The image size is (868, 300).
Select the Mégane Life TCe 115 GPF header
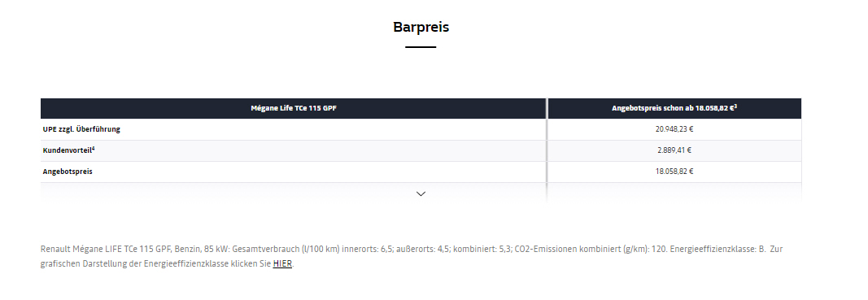tap(294, 108)
